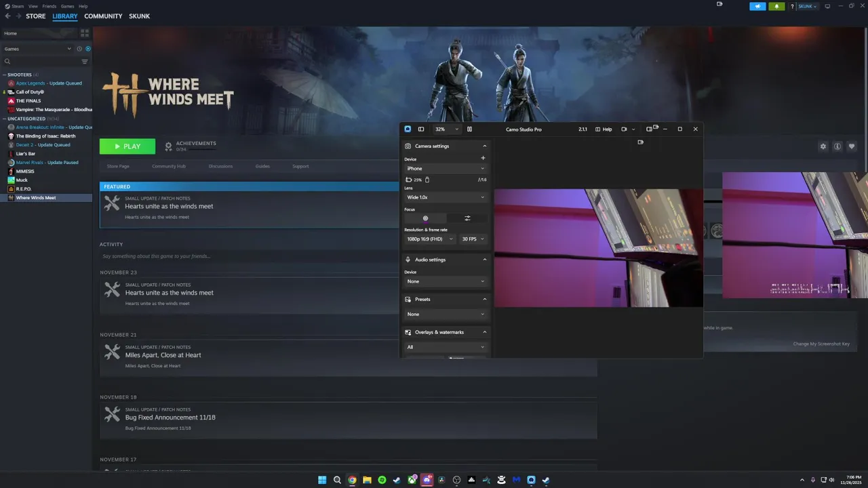Open Help in Camo Studio
Image resolution: width=868 pixels, height=488 pixels.
604,129
